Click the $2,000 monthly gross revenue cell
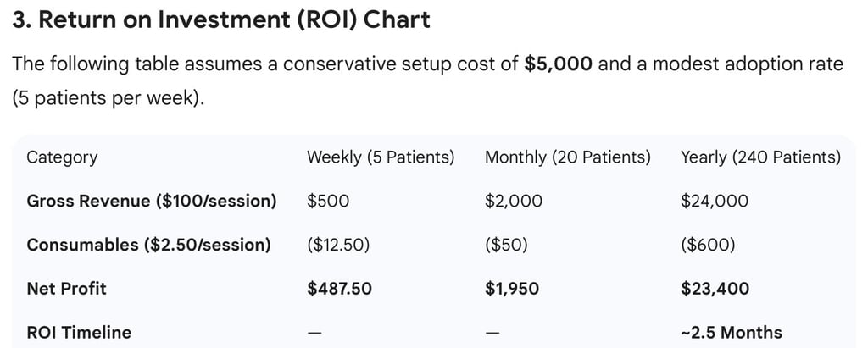Viewport: 868px width, 348px height. tap(514, 202)
